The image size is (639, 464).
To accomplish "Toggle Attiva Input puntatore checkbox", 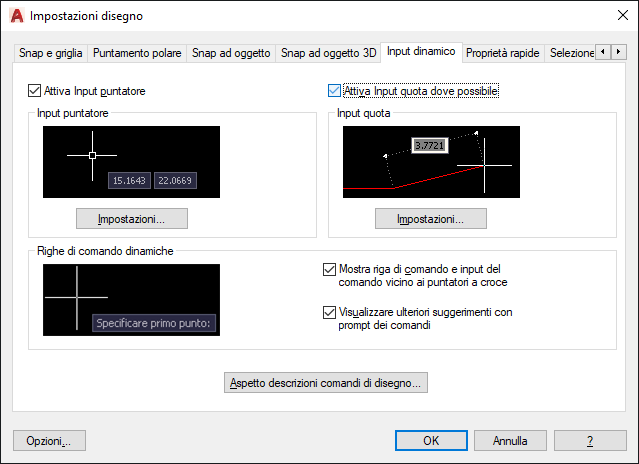I will pos(34,90).
